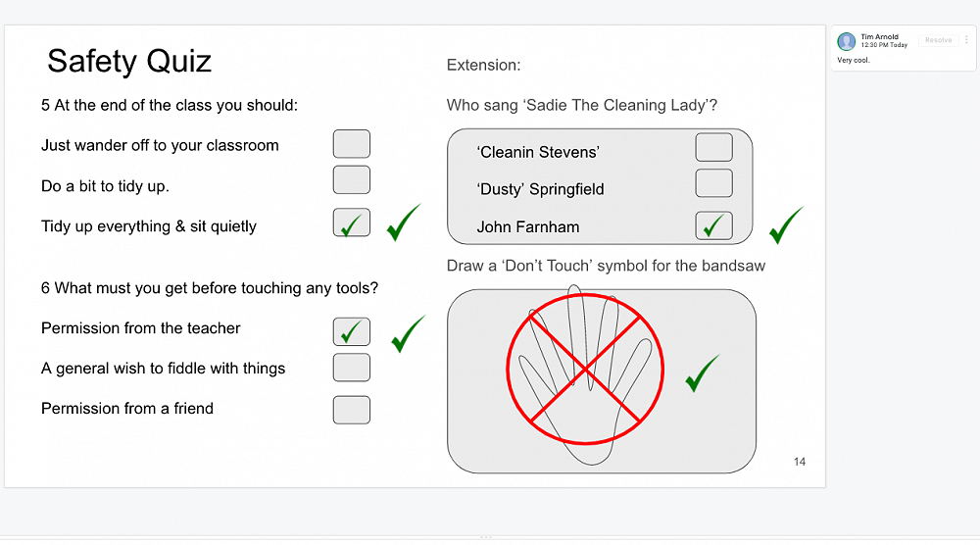Check the 'A general wish to fiddle' box

351,368
